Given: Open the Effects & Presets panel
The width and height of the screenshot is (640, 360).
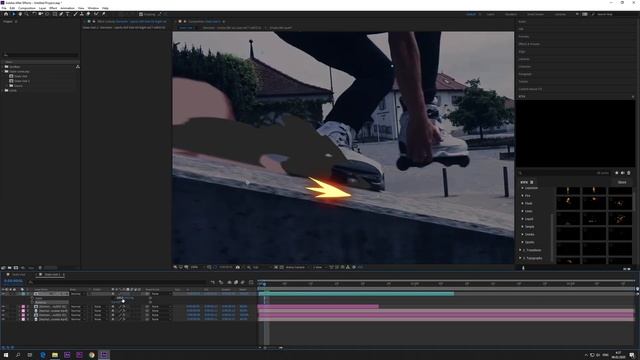Looking at the screenshot, I should click(x=529, y=44).
